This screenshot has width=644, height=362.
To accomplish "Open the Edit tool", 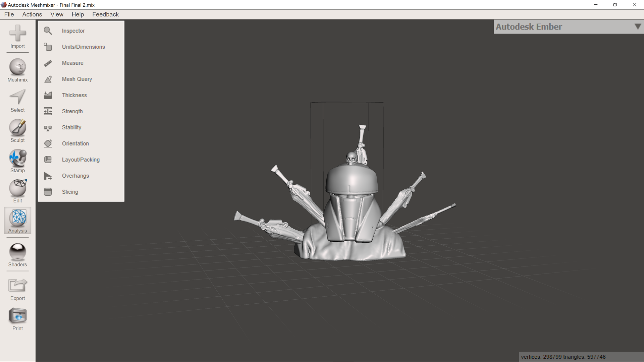I will point(17,191).
